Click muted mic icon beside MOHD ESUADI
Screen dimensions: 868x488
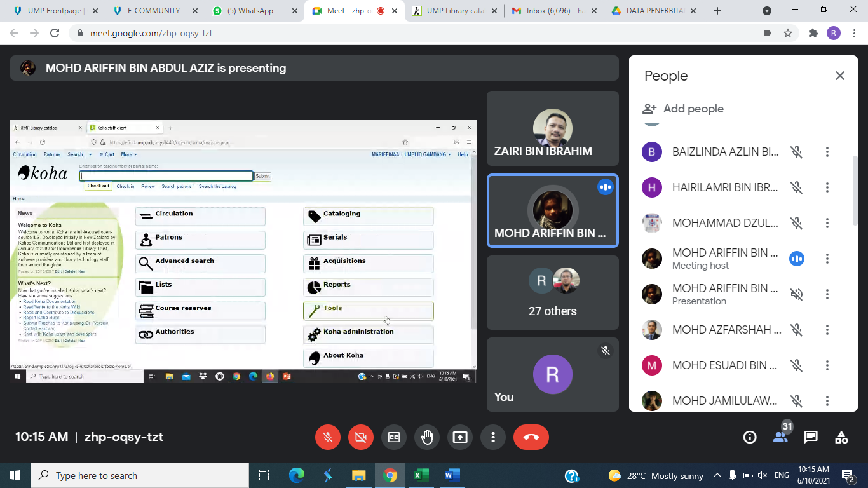(796, 365)
